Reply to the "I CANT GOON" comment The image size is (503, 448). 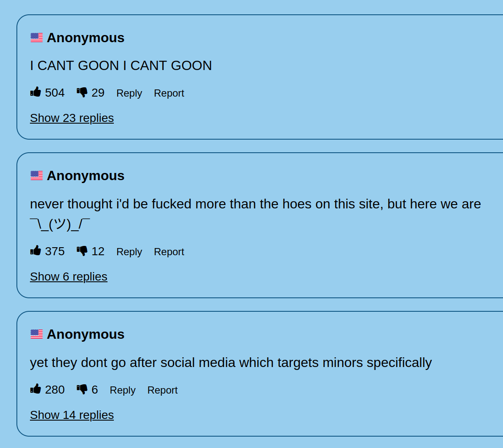[129, 93]
